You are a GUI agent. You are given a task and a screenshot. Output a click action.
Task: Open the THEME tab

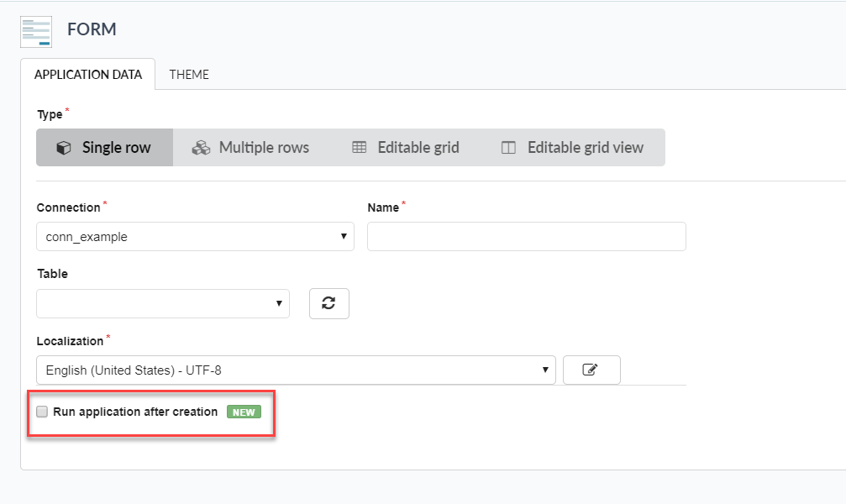click(x=189, y=75)
